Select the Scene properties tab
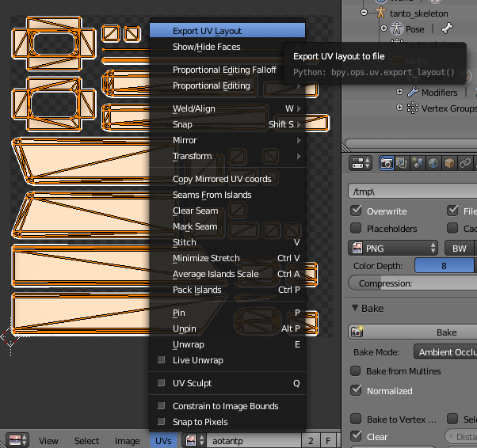This screenshot has width=477, height=448. [x=418, y=163]
